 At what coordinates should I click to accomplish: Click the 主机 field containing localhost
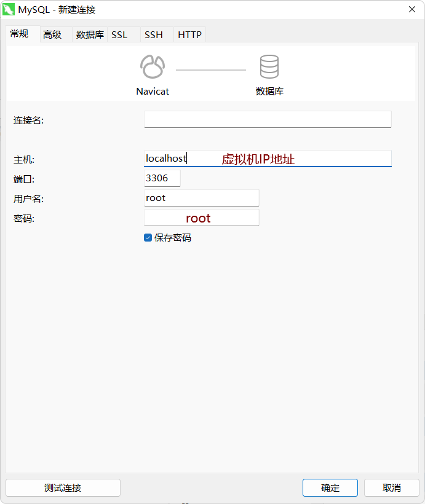point(268,159)
